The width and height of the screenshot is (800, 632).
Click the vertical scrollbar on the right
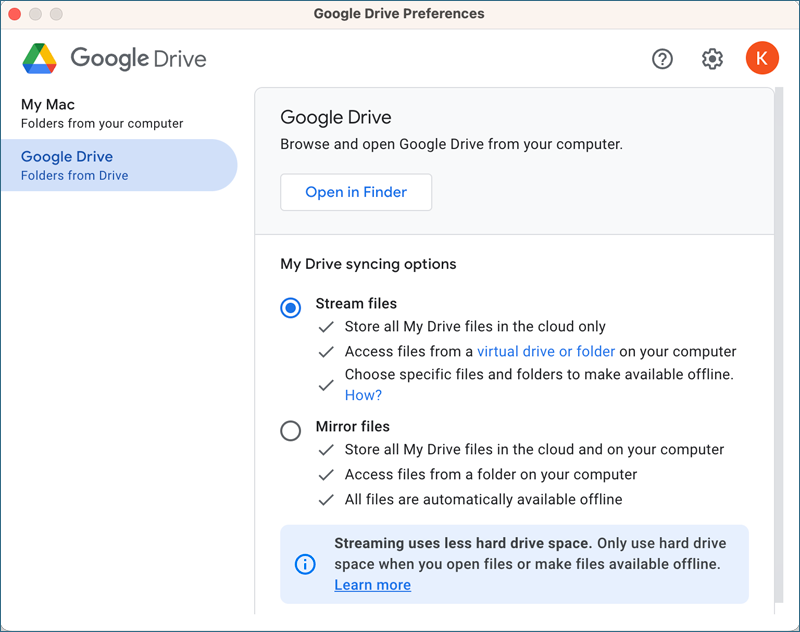779,345
